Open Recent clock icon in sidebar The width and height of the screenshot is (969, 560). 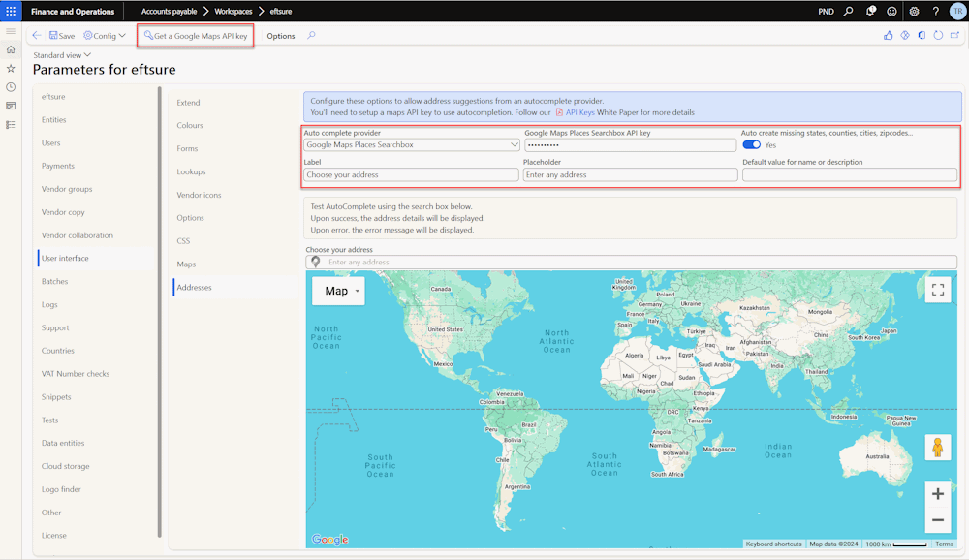pos(11,87)
